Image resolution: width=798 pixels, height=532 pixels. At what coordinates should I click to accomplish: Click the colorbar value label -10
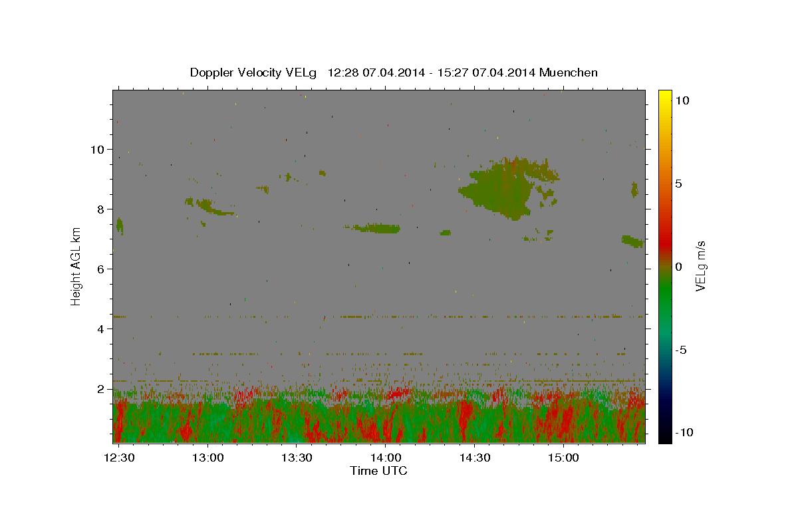(683, 433)
